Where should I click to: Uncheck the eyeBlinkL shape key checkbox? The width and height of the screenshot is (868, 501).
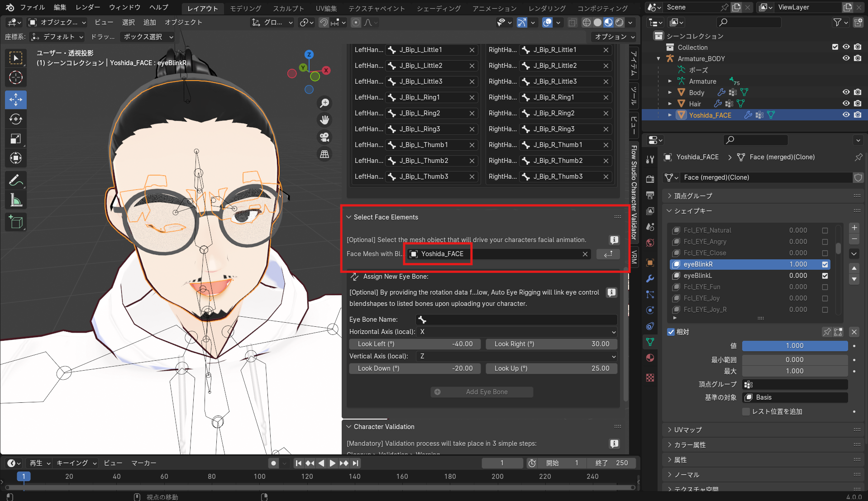pos(825,276)
